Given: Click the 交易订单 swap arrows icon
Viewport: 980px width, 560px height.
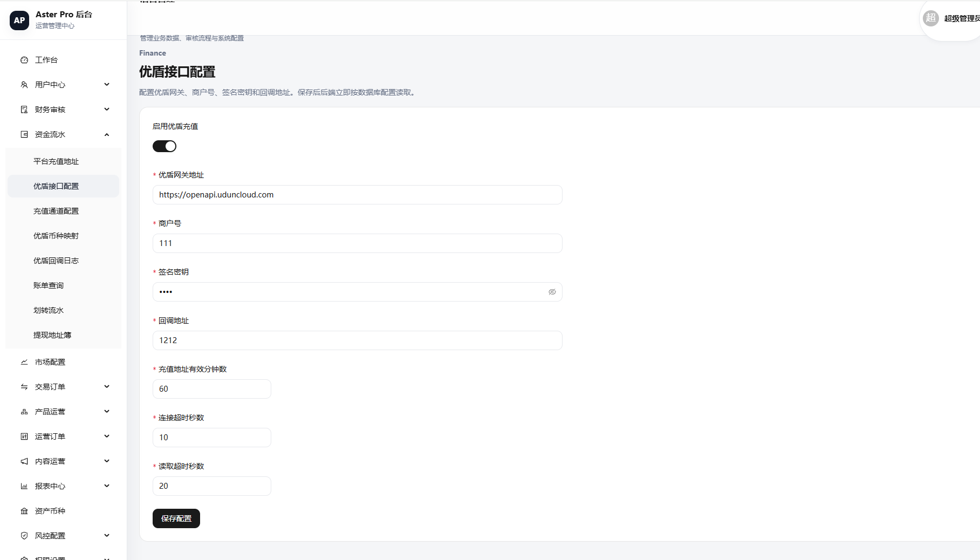Looking at the screenshot, I should 24,387.
